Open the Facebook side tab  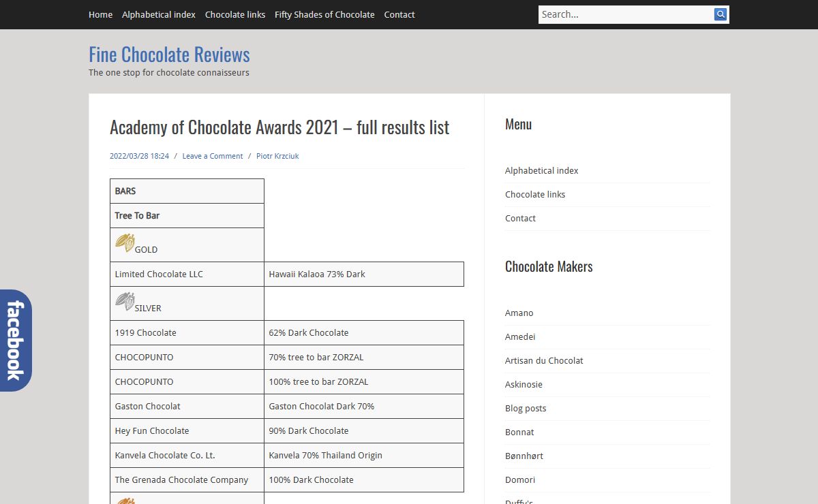click(x=16, y=341)
